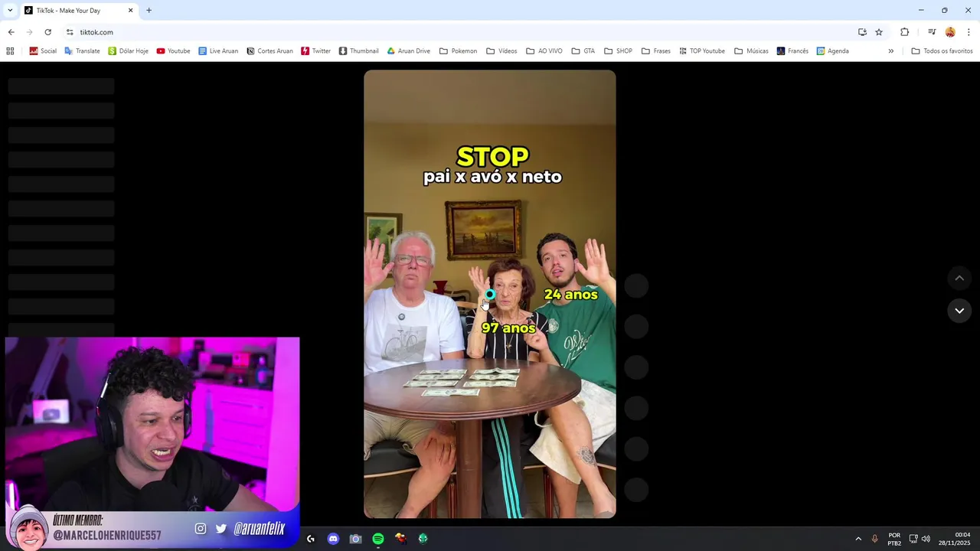Go to next video with down arrow
Screen dimensions: 980x551
pyautogui.click(x=959, y=310)
